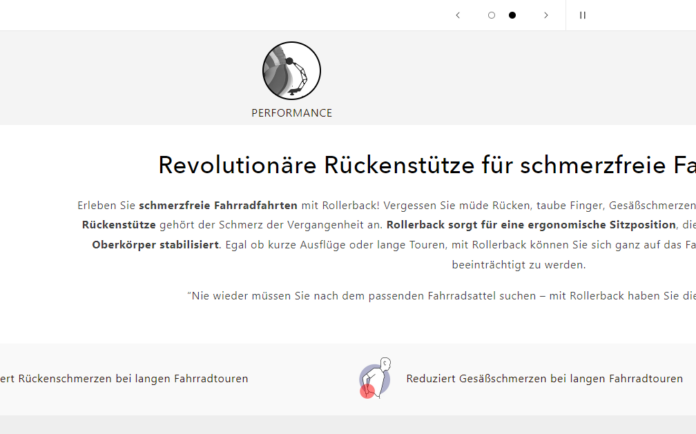Click text 'beeinträchtigt zu werden.'
Screen dimensions: 696x434
tap(519, 265)
